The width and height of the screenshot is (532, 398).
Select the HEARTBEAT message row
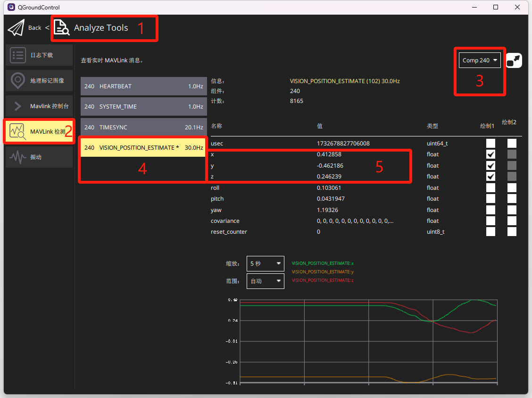[143, 86]
